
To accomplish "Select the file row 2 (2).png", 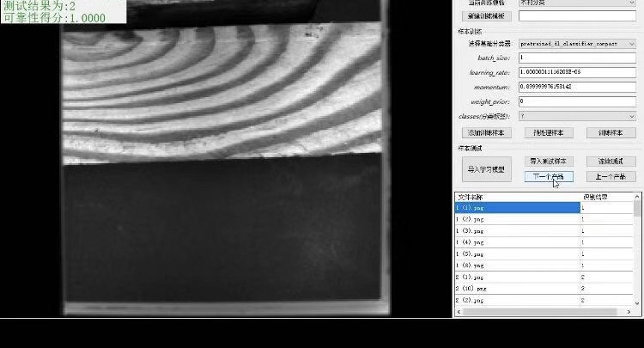I will pos(544,300).
